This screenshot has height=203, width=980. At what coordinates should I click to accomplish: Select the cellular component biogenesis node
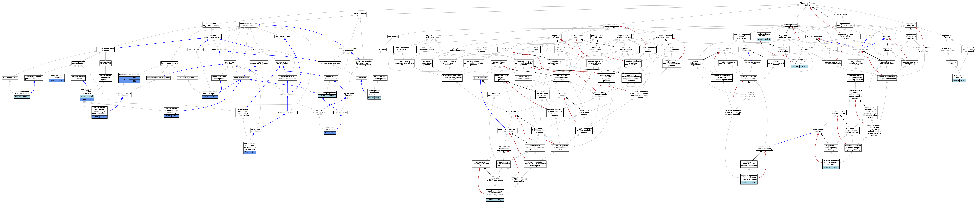747,49
